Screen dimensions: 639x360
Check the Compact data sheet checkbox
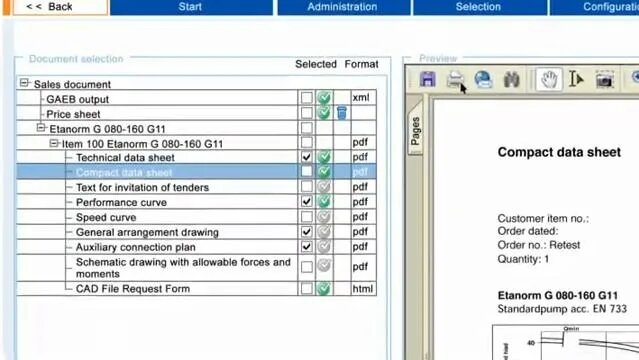306,172
